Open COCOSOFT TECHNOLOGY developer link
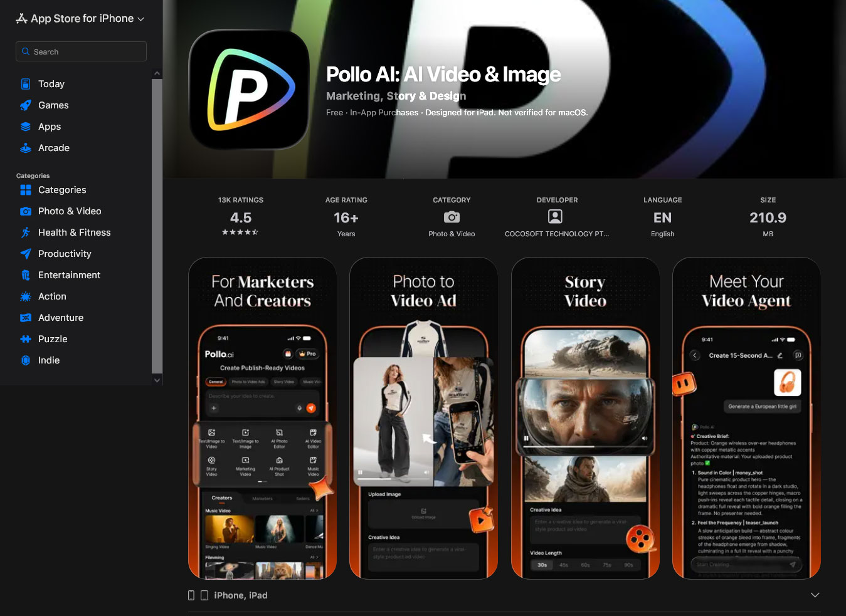This screenshot has width=846, height=616. pyautogui.click(x=557, y=234)
